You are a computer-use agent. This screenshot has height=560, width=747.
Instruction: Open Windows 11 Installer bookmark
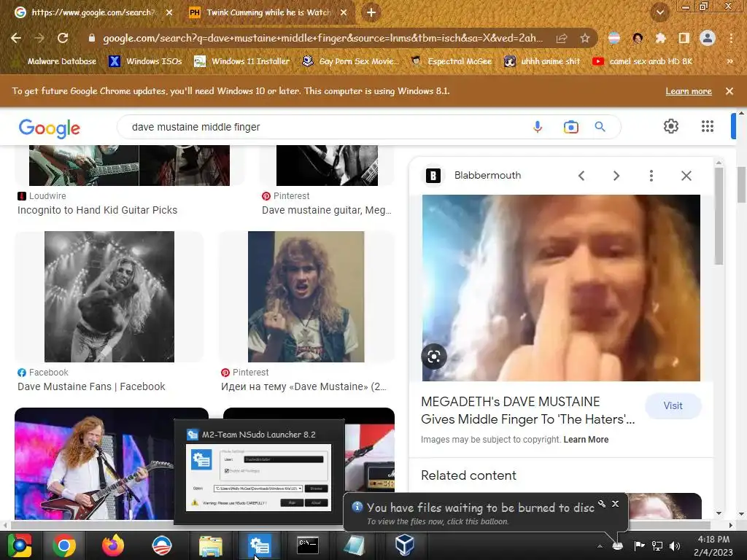click(x=242, y=61)
